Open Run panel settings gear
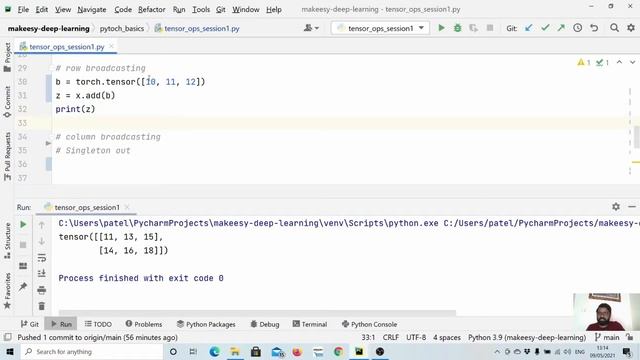 [x=616, y=207]
